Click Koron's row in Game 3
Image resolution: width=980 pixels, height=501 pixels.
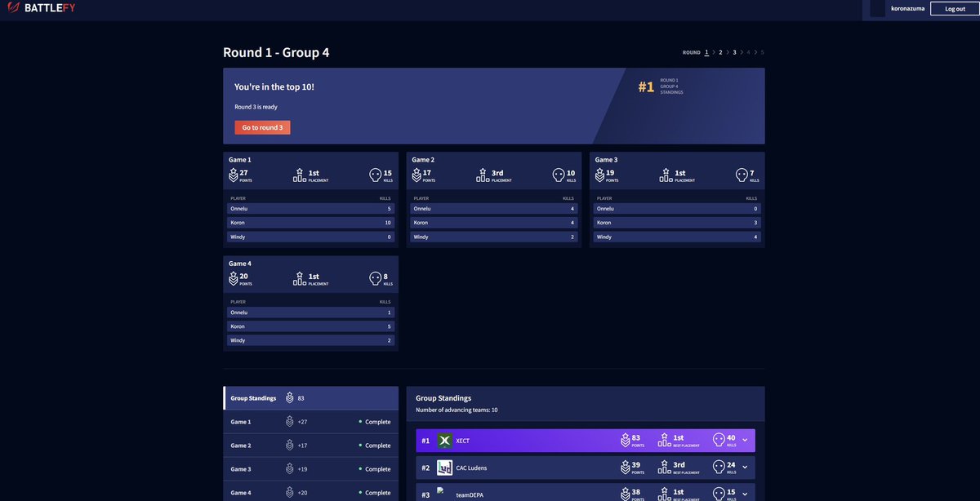677,223
